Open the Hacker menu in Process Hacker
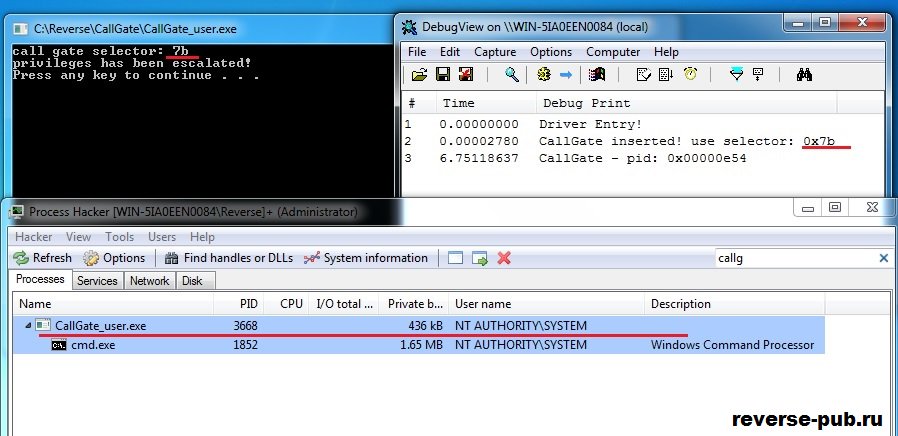The width and height of the screenshot is (898, 436). 33,237
